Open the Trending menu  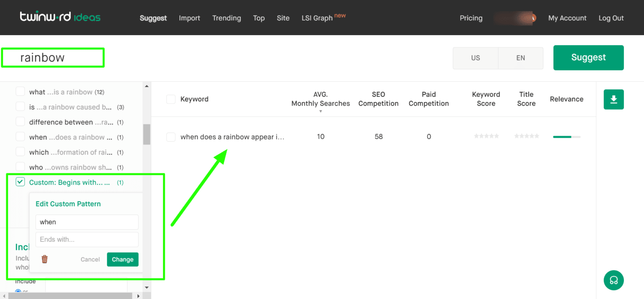pyautogui.click(x=226, y=18)
